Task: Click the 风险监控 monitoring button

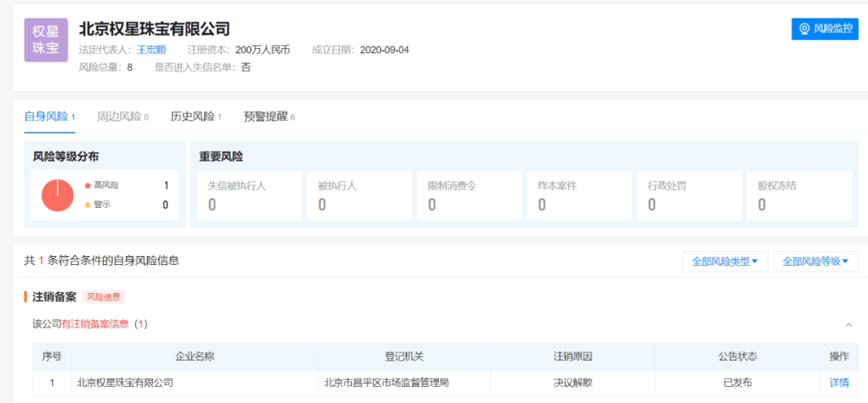Action: (x=825, y=29)
